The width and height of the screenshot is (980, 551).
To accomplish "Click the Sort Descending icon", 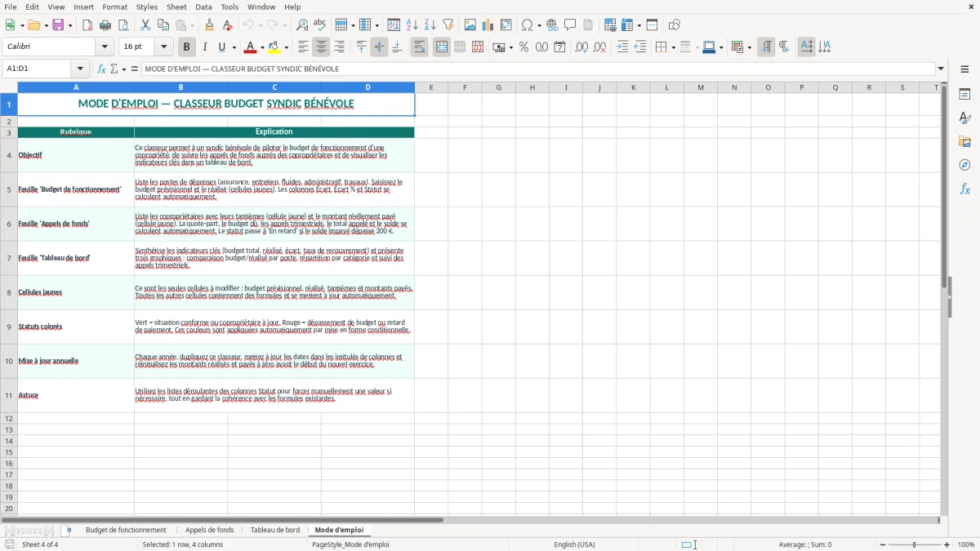I will click(430, 25).
